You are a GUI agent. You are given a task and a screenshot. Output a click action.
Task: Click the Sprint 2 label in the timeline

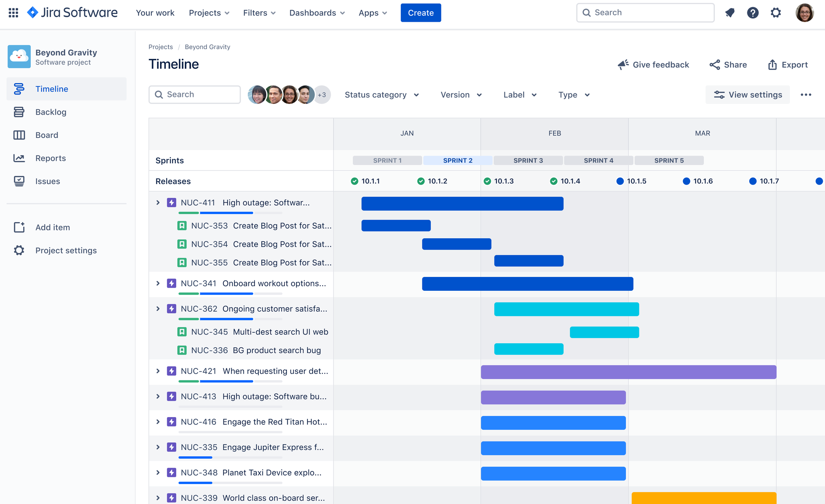click(x=457, y=160)
